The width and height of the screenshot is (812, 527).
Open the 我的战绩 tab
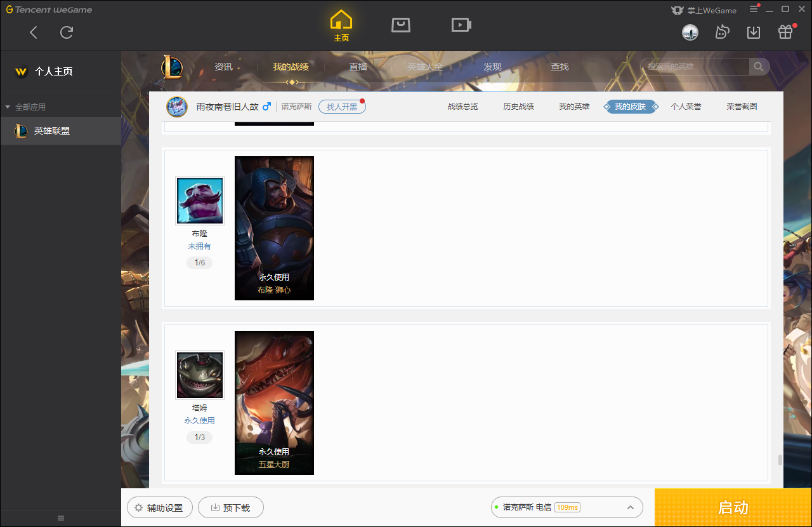point(291,67)
